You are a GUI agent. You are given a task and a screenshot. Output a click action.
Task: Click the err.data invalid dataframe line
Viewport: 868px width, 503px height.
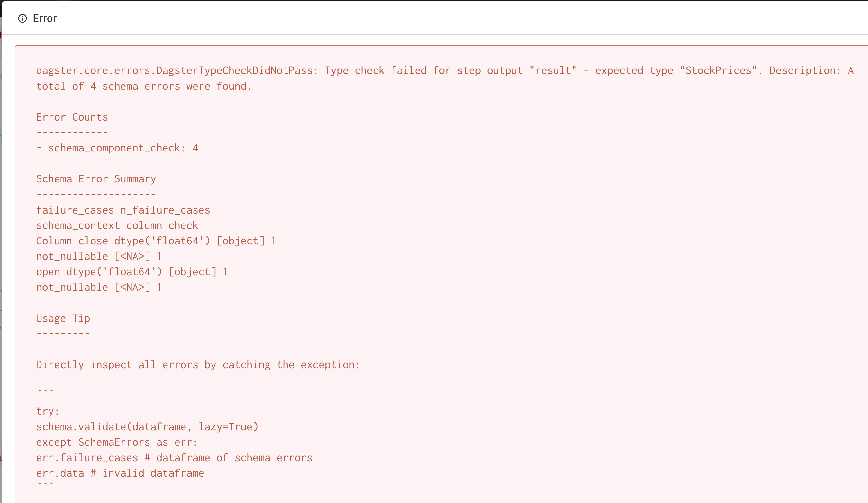[x=120, y=473]
